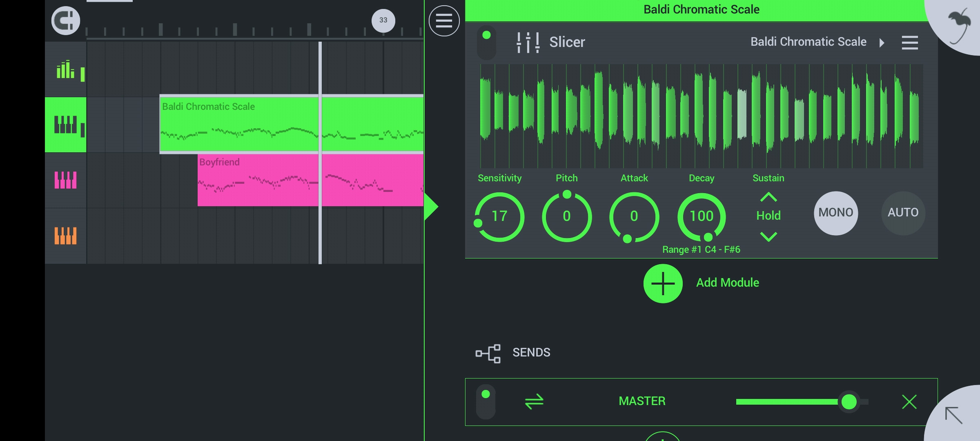Select the pink piano track icon

(x=65, y=180)
